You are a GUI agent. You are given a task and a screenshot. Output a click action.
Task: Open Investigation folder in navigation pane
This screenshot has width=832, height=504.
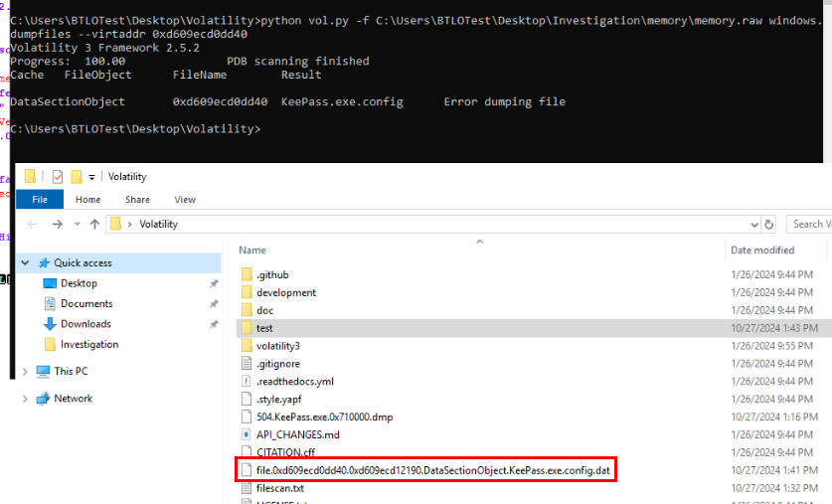click(x=89, y=344)
